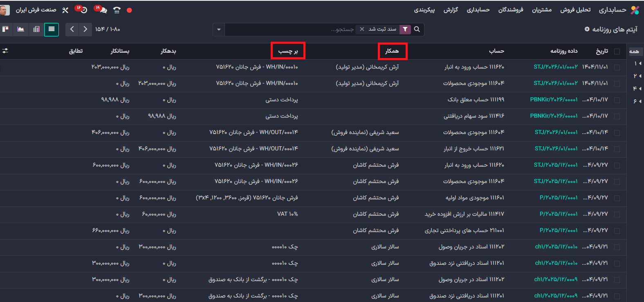Open the chat messages icon in top bar
The image size is (644, 302).
click(103, 10)
